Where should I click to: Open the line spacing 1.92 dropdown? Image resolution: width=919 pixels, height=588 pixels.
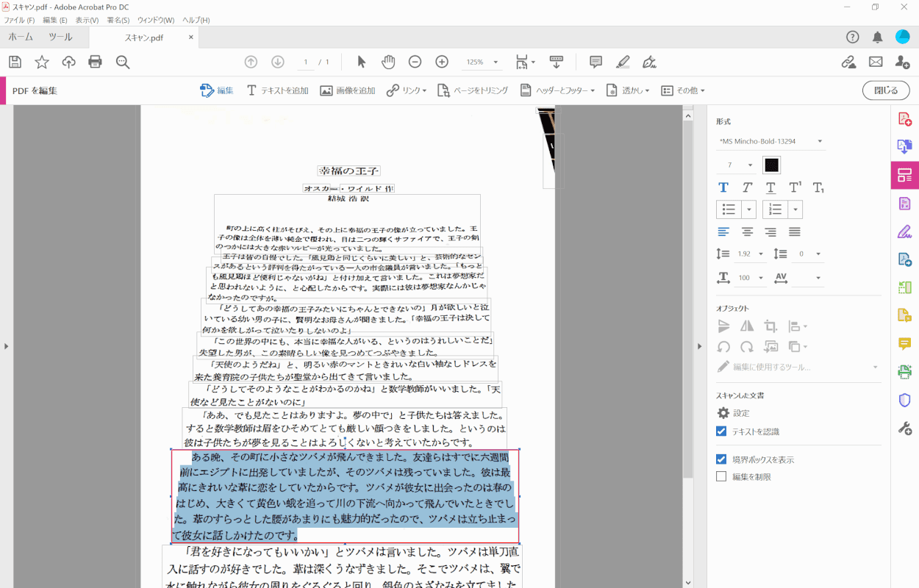pyautogui.click(x=750, y=254)
